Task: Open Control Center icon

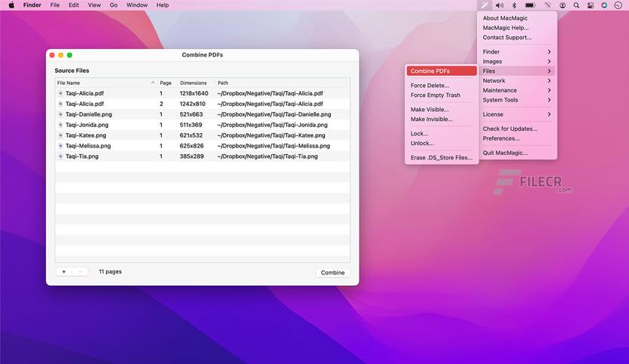Action: point(590,5)
